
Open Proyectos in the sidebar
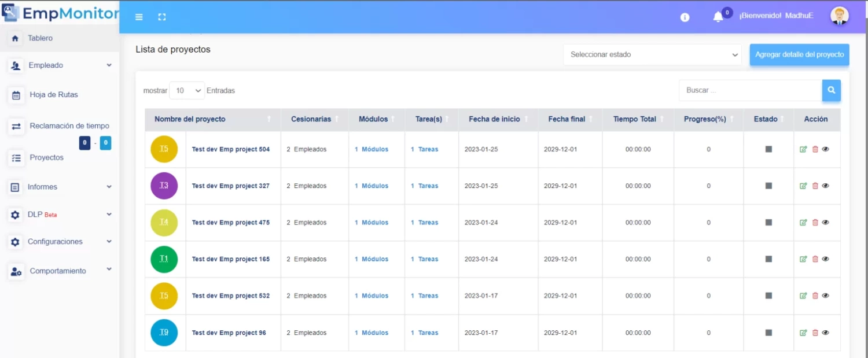click(x=46, y=157)
